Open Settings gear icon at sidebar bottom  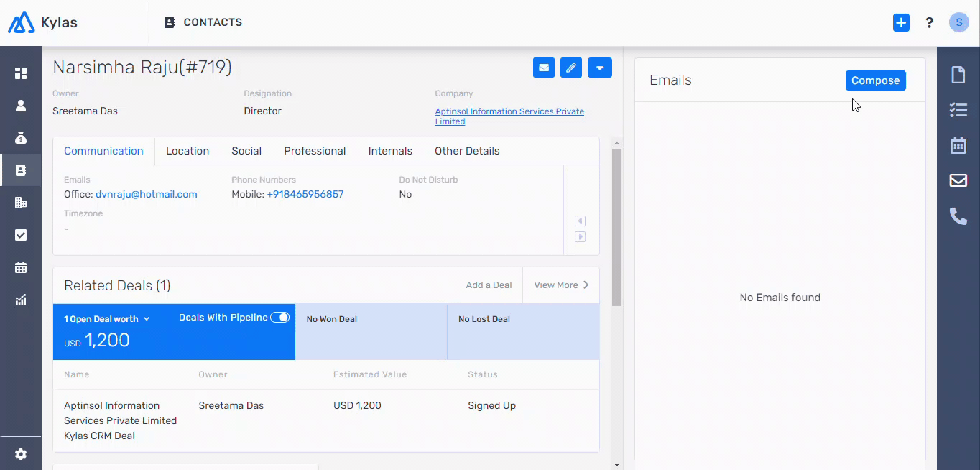click(21, 454)
